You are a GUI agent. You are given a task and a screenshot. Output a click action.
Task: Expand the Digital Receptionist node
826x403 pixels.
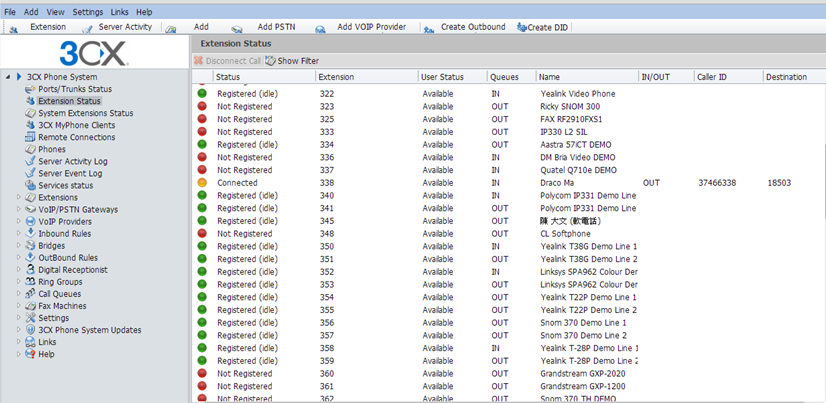coord(19,270)
